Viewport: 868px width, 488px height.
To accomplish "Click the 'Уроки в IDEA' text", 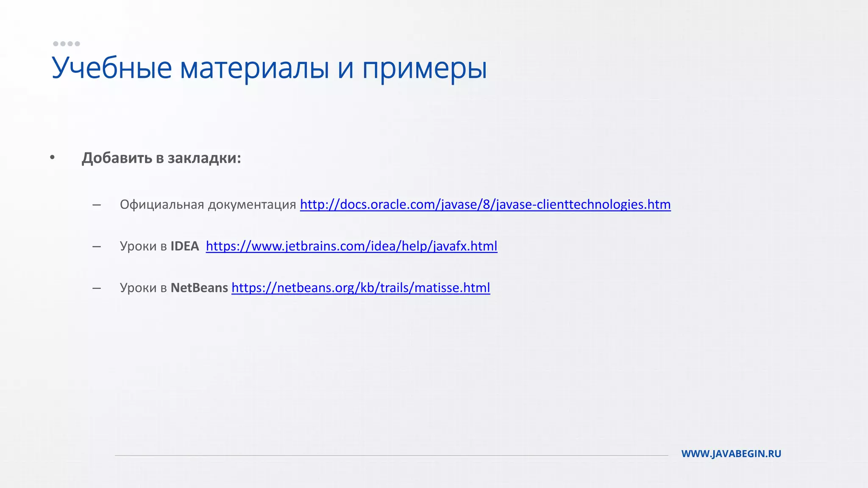I will 159,246.
